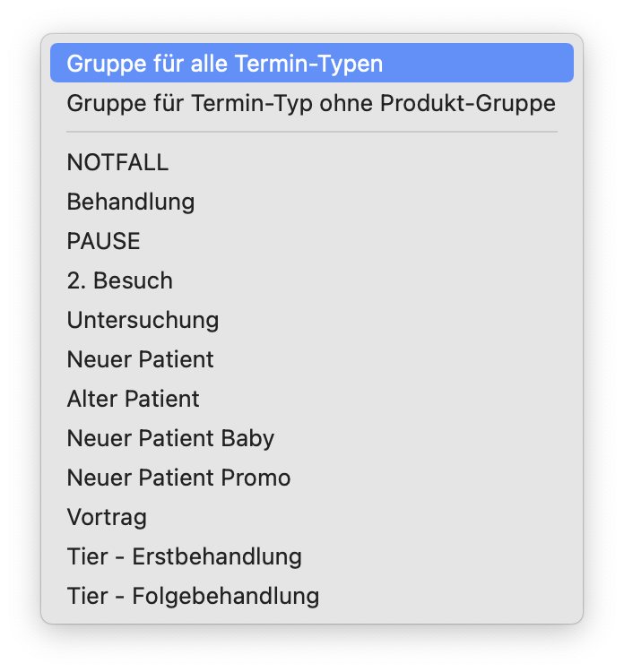This screenshot has height=672, width=624.
Task: Pick the group without Produkt-Gruppe
Action: click(310, 103)
